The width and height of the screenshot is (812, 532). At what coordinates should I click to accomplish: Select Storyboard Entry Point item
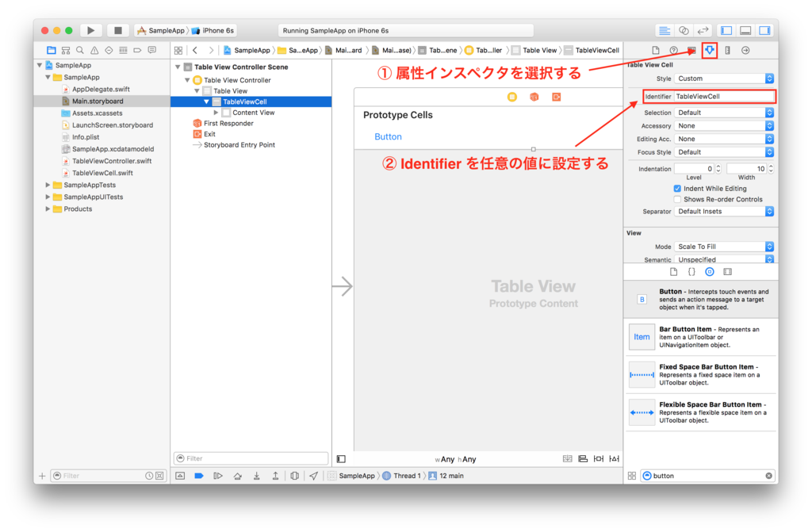(x=239, y=145)
